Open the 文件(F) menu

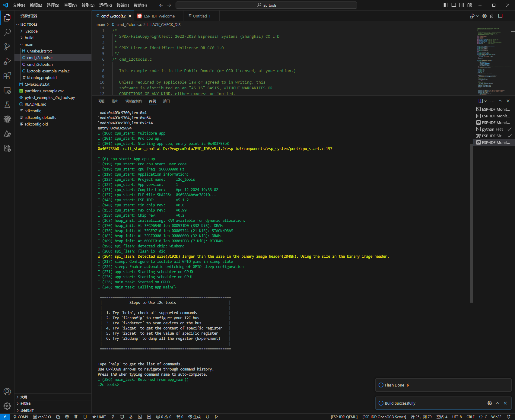tap(19, 5)
